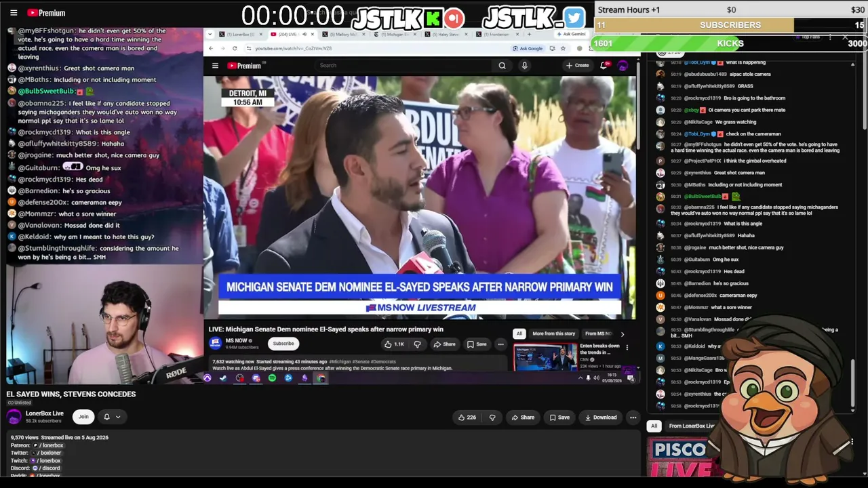Open Steam from the taskbar
The image size is (868, 488).
pyautogui.click(x=223, y=378)
